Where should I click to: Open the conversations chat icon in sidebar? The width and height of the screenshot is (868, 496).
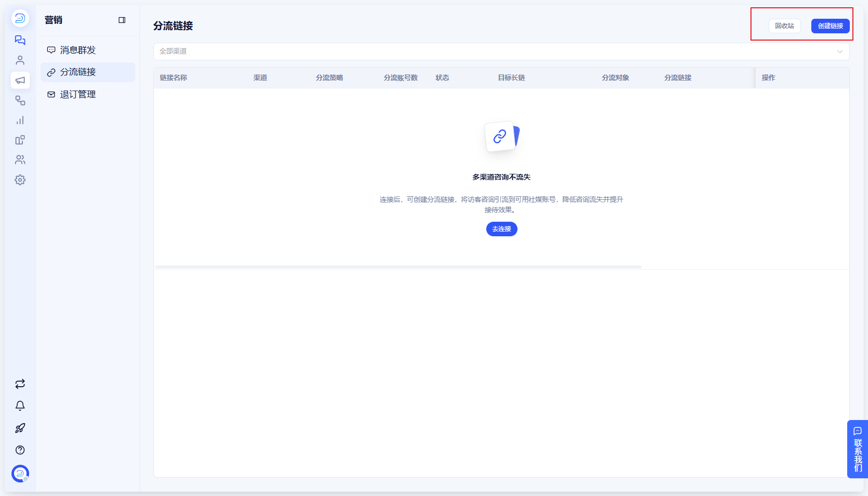[x=20, y=40]
